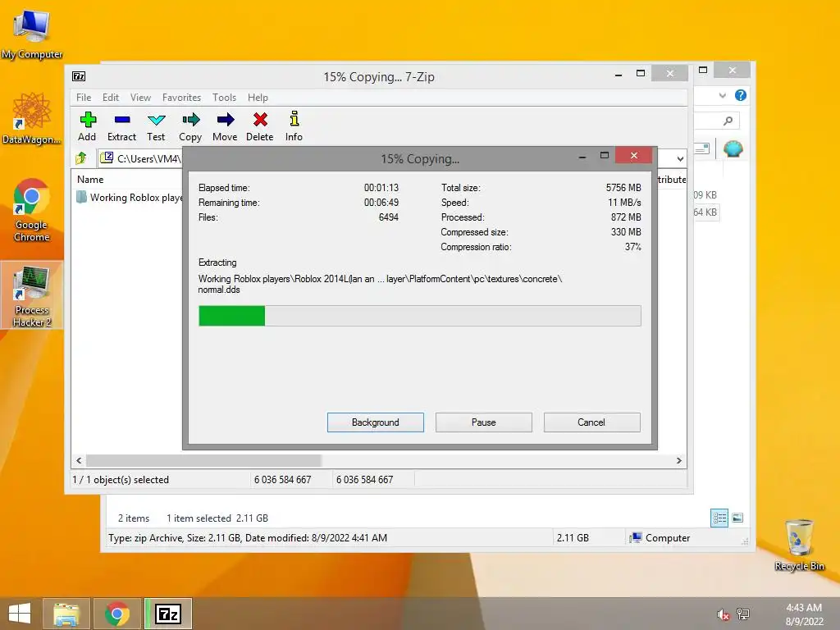Click the 7z logo in the 7-Zip title bar

click(79, 76)
